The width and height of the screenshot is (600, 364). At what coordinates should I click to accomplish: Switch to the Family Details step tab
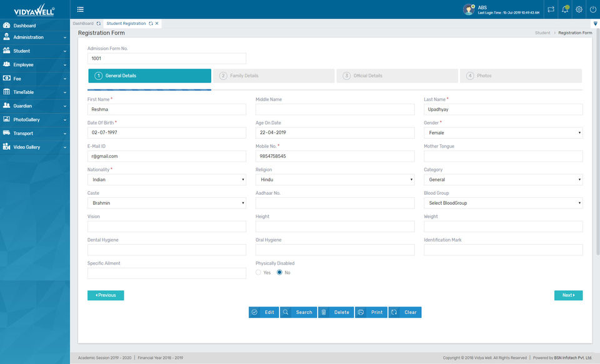274,76
